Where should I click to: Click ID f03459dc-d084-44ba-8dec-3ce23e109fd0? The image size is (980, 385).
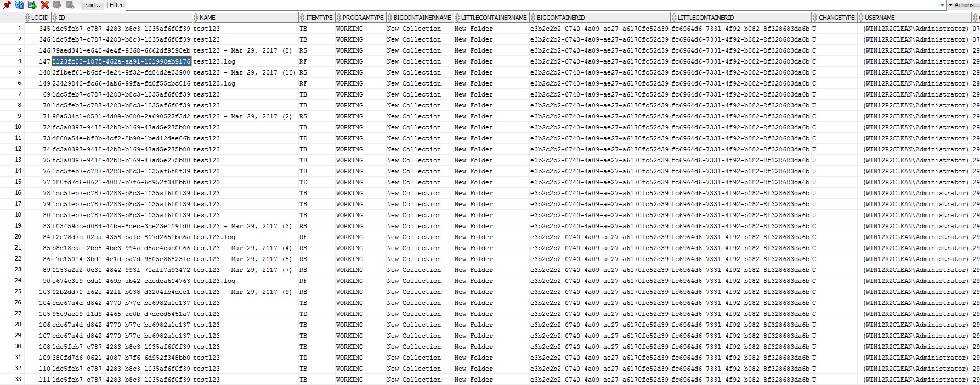click(x=121, y=226)
